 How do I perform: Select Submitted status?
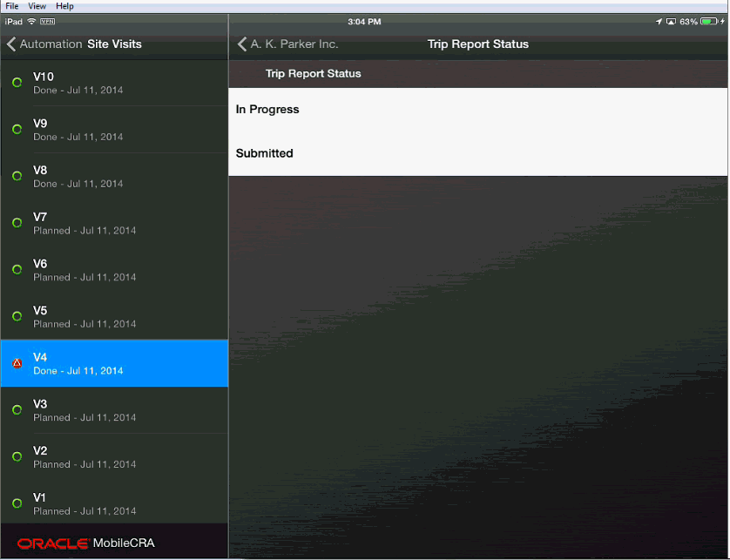[x=478, y=153]
